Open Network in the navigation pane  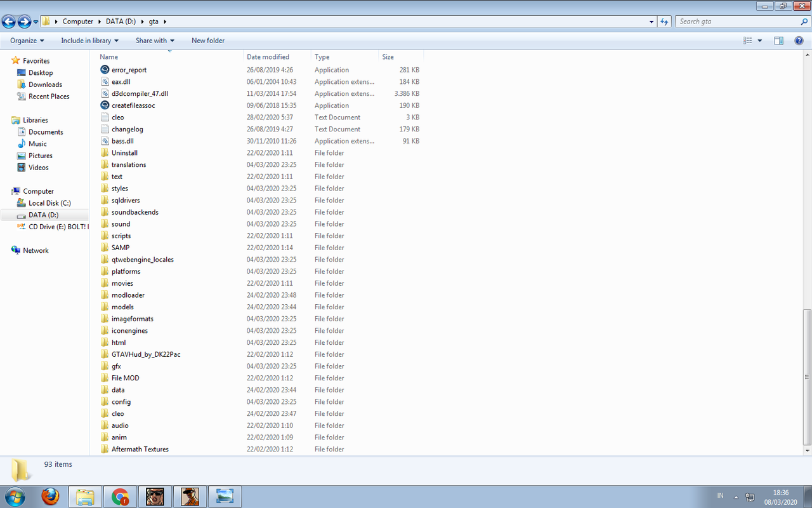(x=36, y=250)
